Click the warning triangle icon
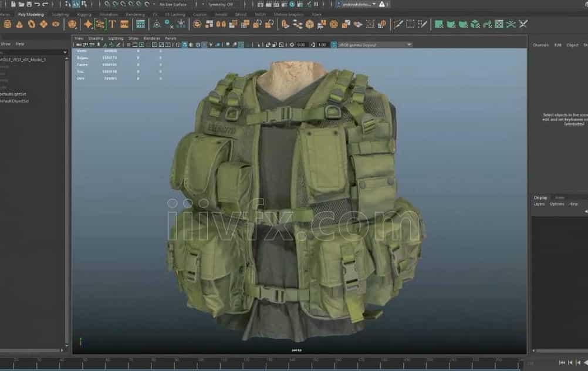Image resolution: width=588 pixels, height=371 pixels. point(382,4)
